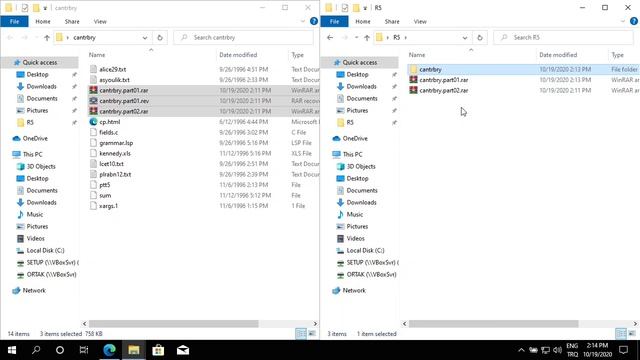Click the Up arrow in RS window
The height and width of the screenshot is (360, 640).
coord(367,38)
